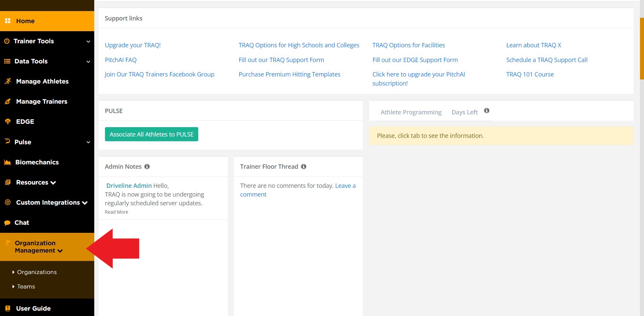The width and height of the screenshot is (644, 316).
Task: Open TRAQ Options for High Schools and Colleges
Action: (299, 45)
